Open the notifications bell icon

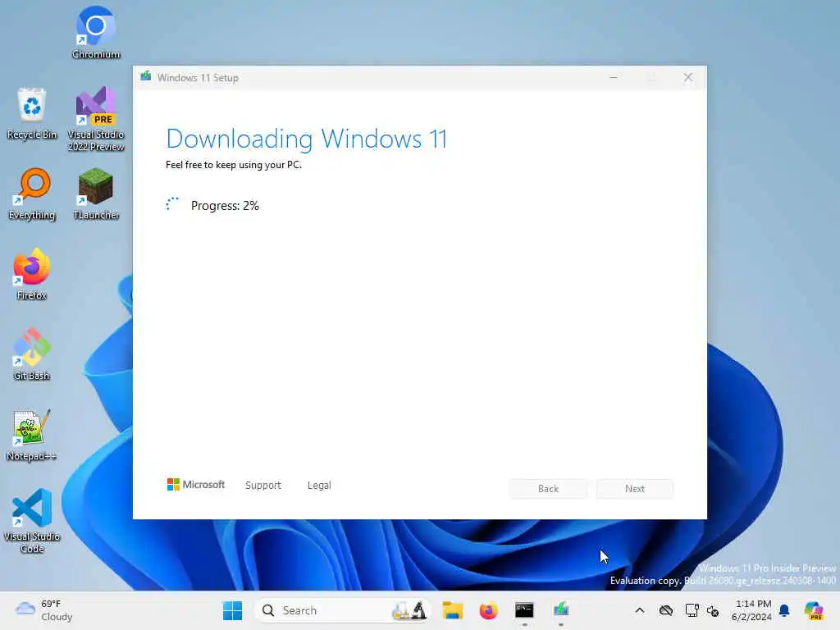[x=784, y=610]
